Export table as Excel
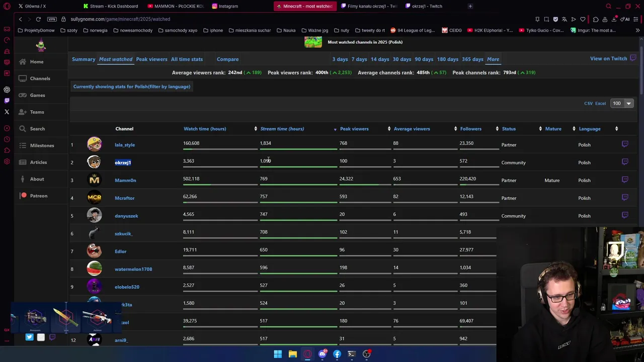 601,104
